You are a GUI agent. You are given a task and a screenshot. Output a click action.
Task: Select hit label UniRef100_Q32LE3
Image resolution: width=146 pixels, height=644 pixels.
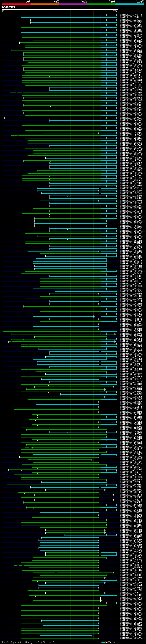pos(131,75)
